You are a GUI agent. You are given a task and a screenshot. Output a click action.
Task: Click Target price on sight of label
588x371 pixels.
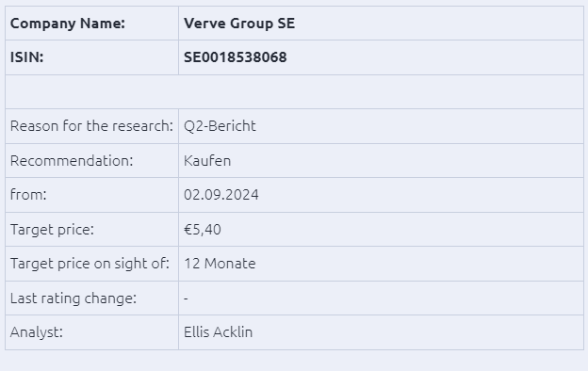[90, 264]
